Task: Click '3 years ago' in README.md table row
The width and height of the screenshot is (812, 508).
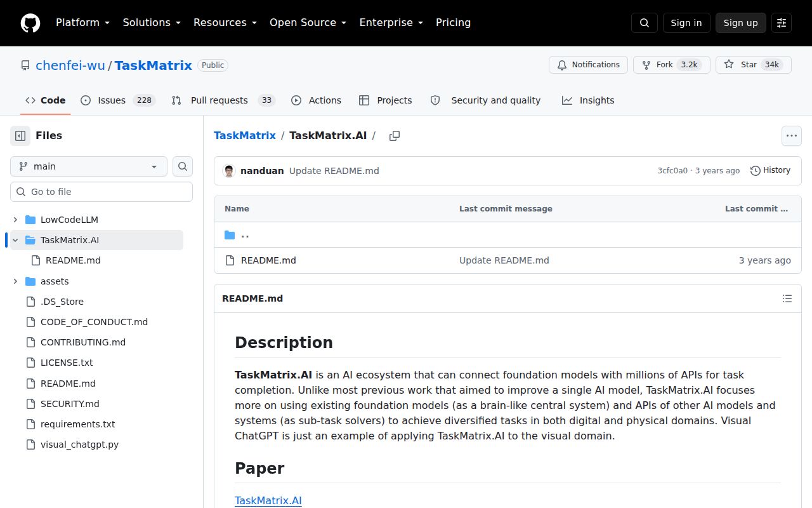Action: (765, 260)
